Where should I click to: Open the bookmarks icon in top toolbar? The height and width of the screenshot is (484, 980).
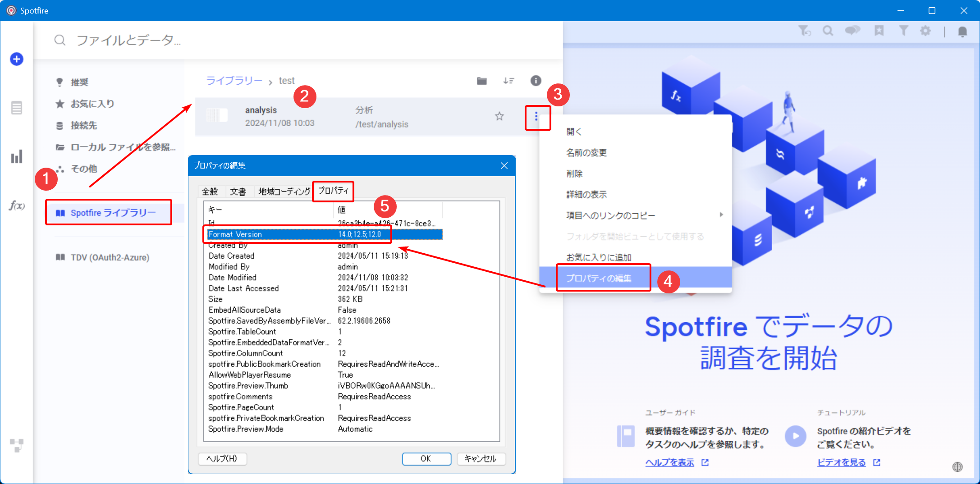click(x=879, y=31)
